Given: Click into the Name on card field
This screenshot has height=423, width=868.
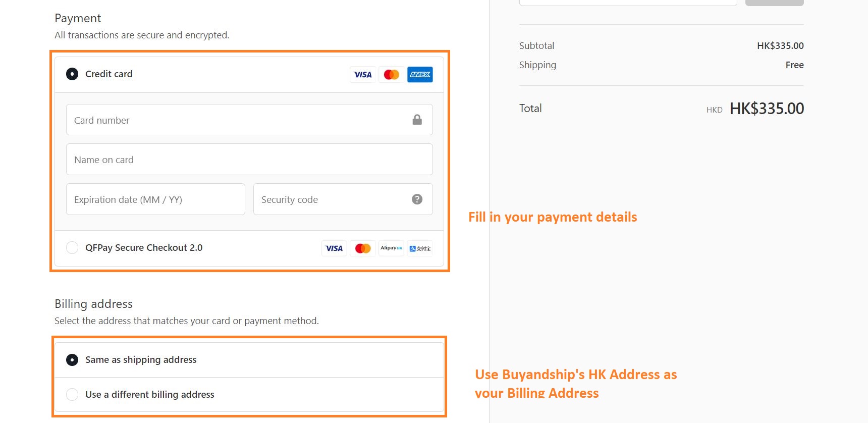Looking at the screenshot, I should coord(249,160).
